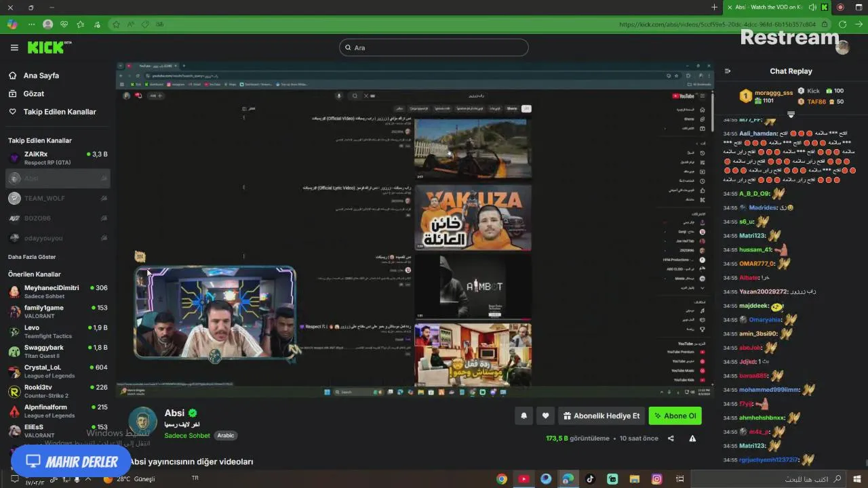Open Alpnfinalform channel

coord(58,411)
